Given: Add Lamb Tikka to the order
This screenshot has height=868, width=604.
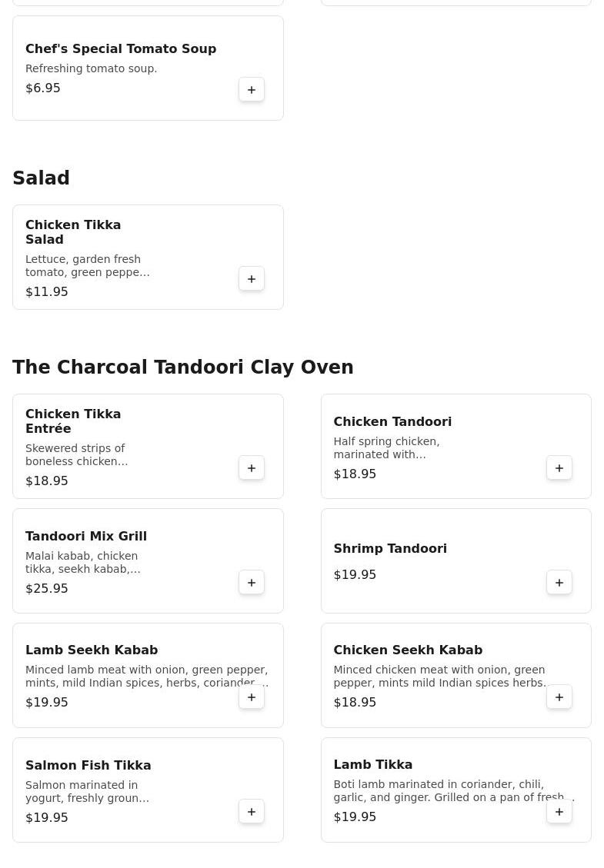Looking at the screenshot, I should [x=559, y=812].
